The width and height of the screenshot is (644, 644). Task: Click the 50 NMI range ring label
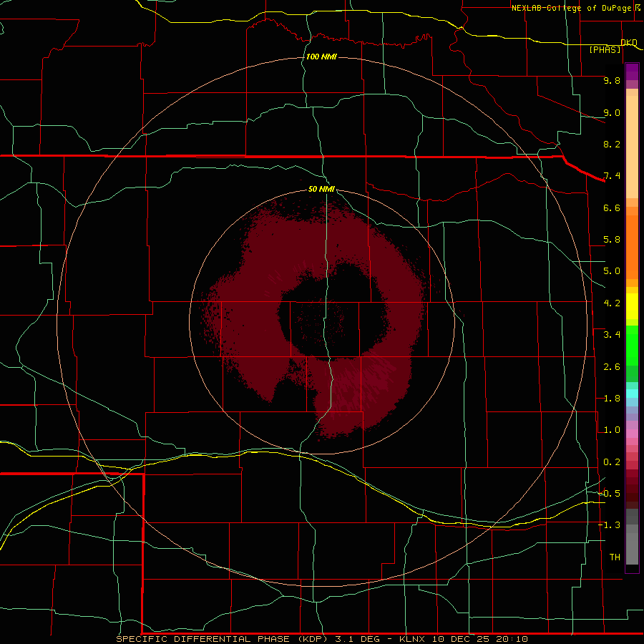[321, 189]
